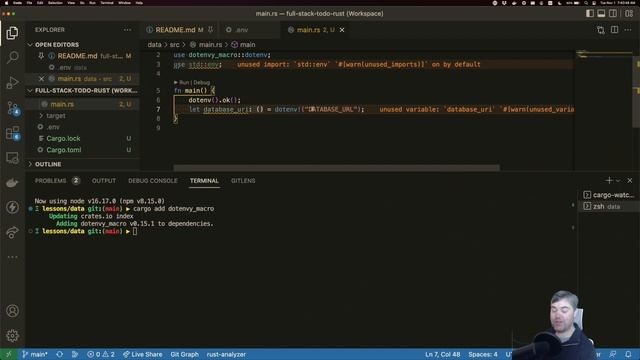Run main via the Run code lens
Screen dimensions: 640x360
click(x=184, y=82)
